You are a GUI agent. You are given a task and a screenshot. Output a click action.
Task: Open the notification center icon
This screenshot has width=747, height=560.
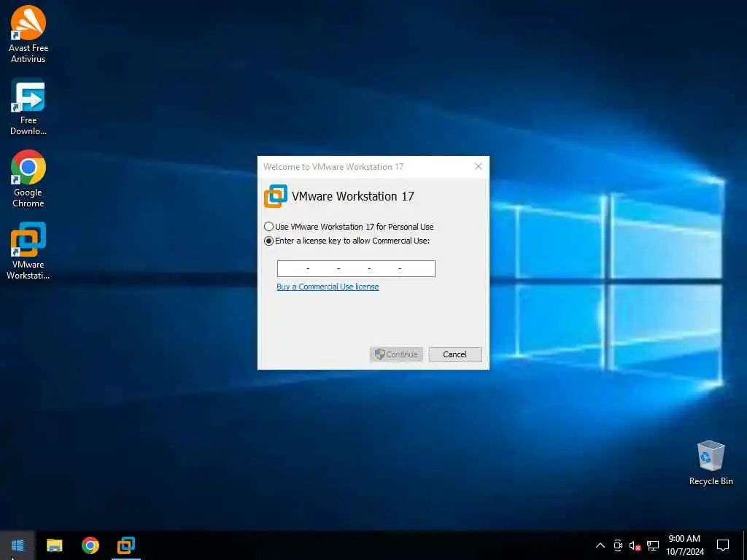(x=723, y=545)
